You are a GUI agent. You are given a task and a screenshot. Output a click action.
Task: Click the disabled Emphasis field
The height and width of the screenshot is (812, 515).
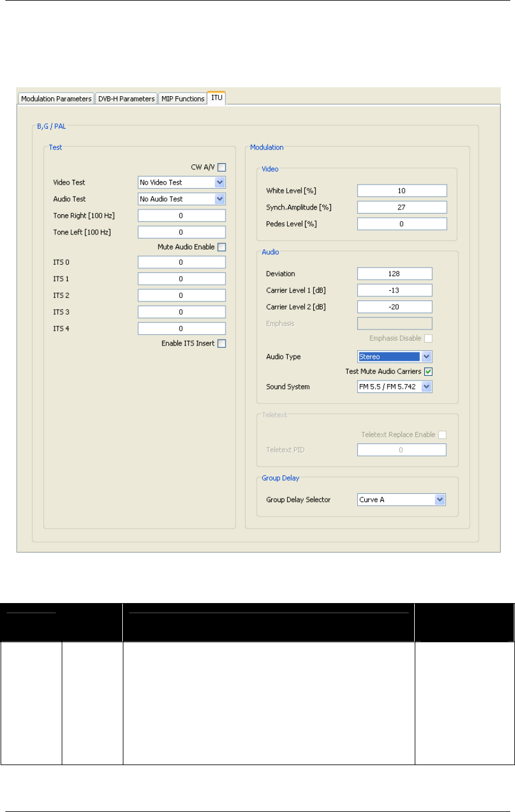(395, 323)
